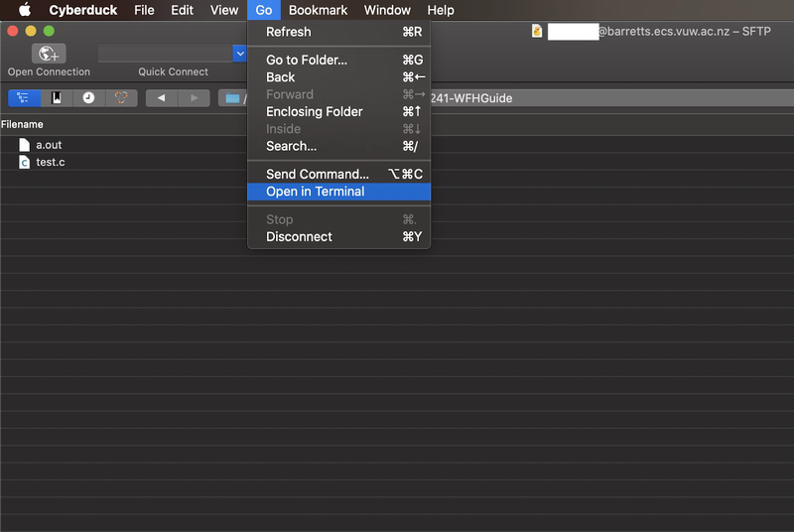Screen dimensions: 794x532
Task: Click the Open Connection label
Action: (x=49, y=71)
